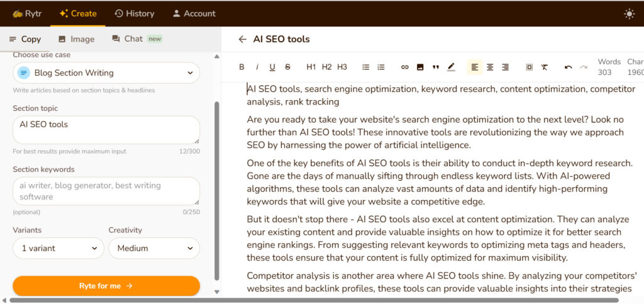The height and width of the screenshot is (304, 644).
Task: Open the Create tab
Action: [77, 14]
